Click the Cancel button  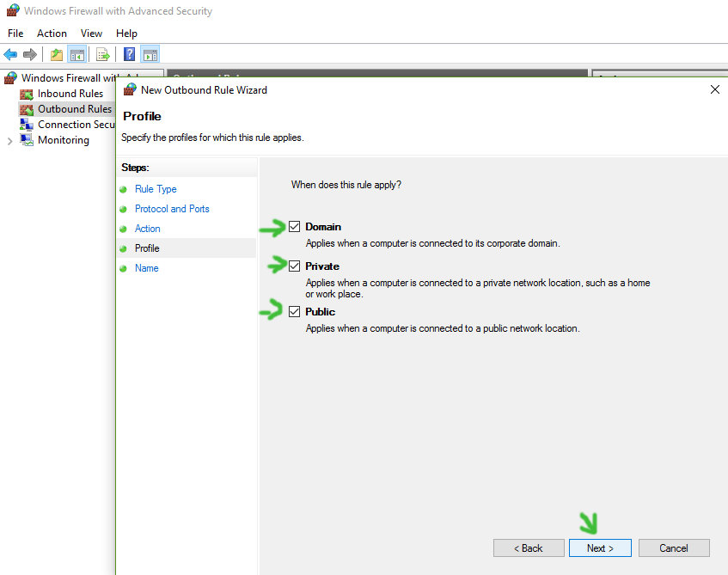click(674, 548)
